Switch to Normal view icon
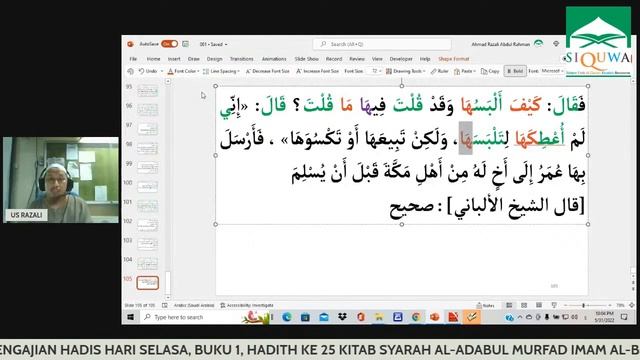 point(509,305)
